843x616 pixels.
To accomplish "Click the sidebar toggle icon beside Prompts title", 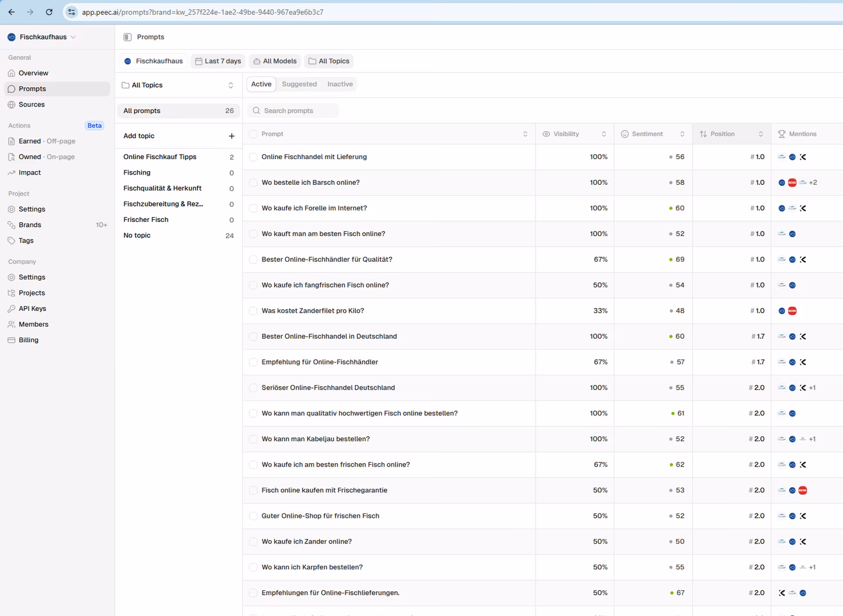I will (x=128, y=37).
